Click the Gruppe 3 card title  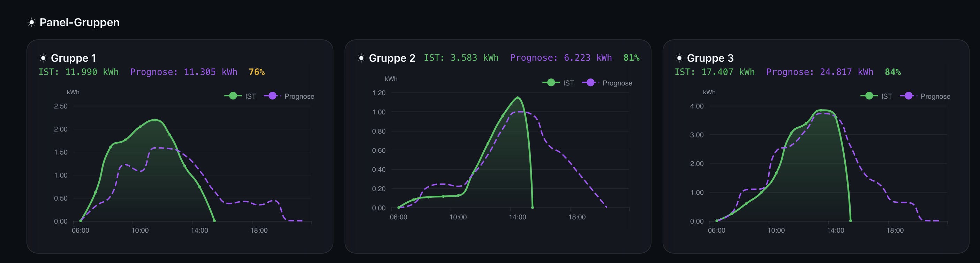point(710,58)
